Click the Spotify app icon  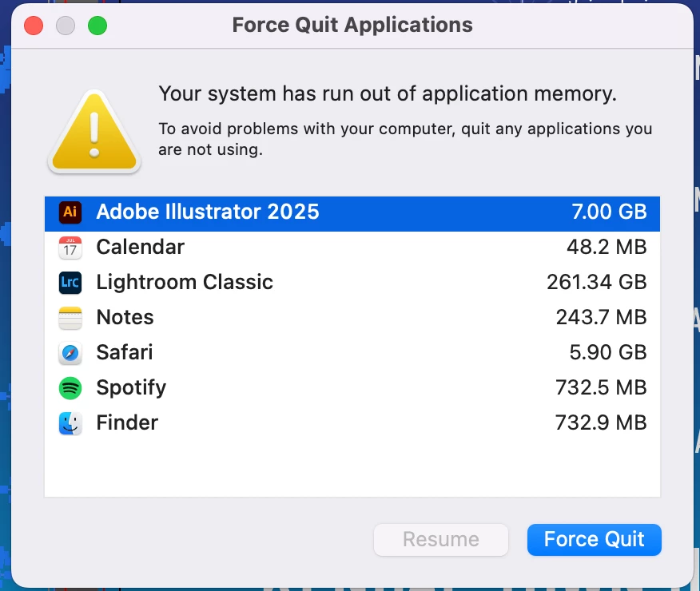[x=70, y=388]
